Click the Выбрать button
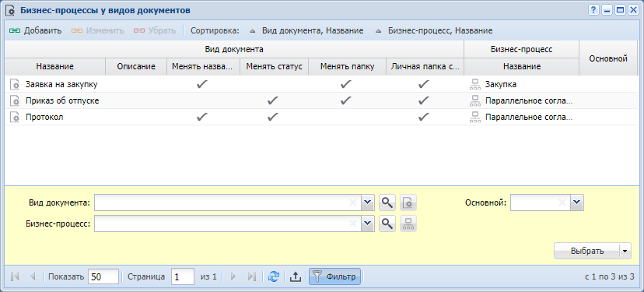644x292 pixels. pyautogui.click(x=587, y=251)
